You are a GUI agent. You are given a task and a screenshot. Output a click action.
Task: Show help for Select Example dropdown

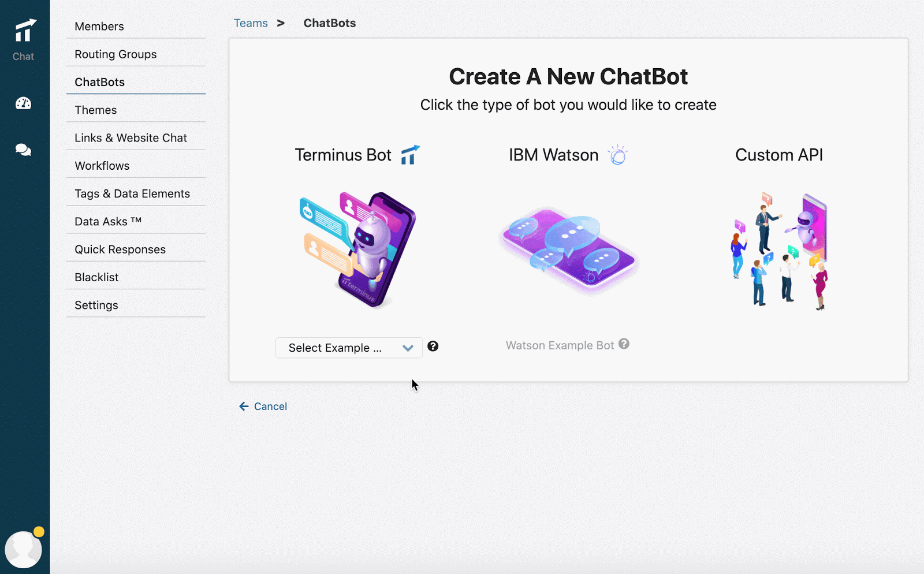pos(433,346)
